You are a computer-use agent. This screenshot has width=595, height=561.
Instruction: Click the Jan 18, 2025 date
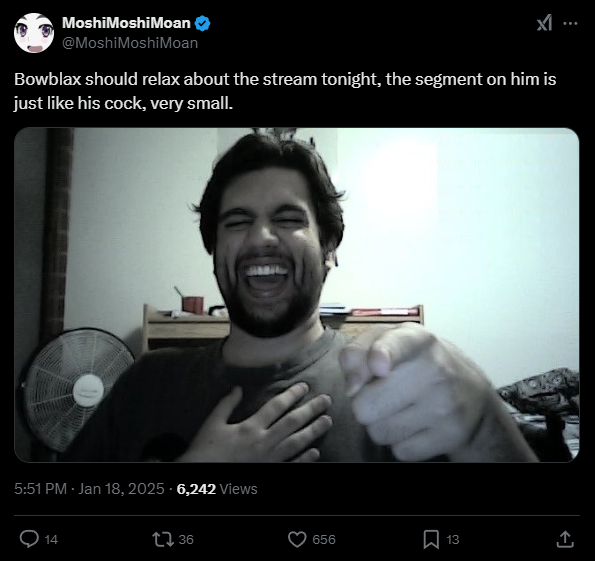tap(121, 489)
